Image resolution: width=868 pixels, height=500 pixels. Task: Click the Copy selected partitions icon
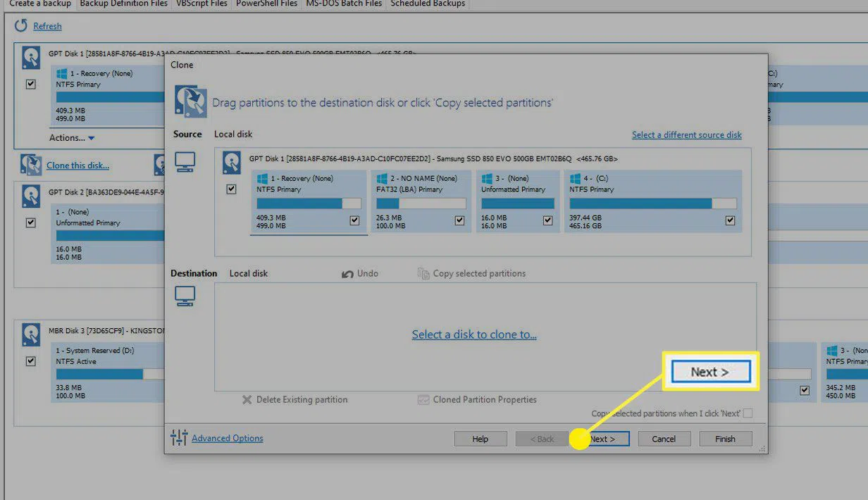[x=423, y=274]
